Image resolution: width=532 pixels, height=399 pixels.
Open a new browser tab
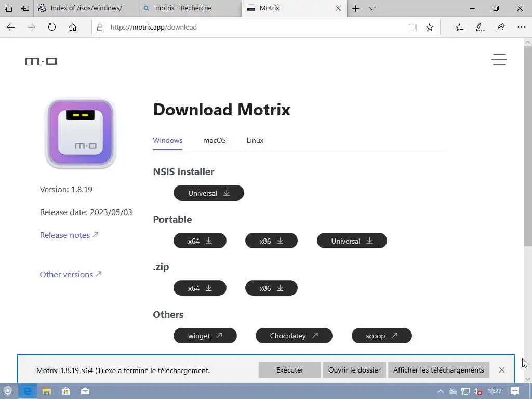click(x=355, y=8)
